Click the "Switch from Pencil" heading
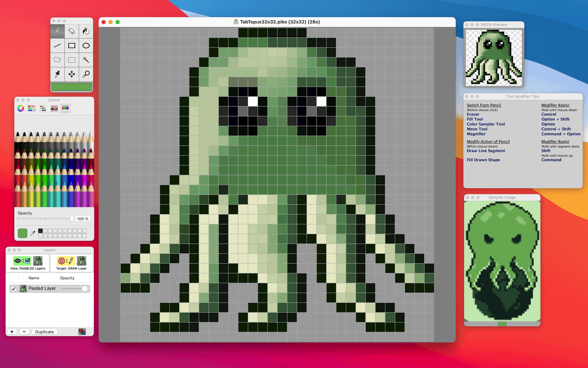The width and height of the screenshot is (588, 368). tap(484, 105)
